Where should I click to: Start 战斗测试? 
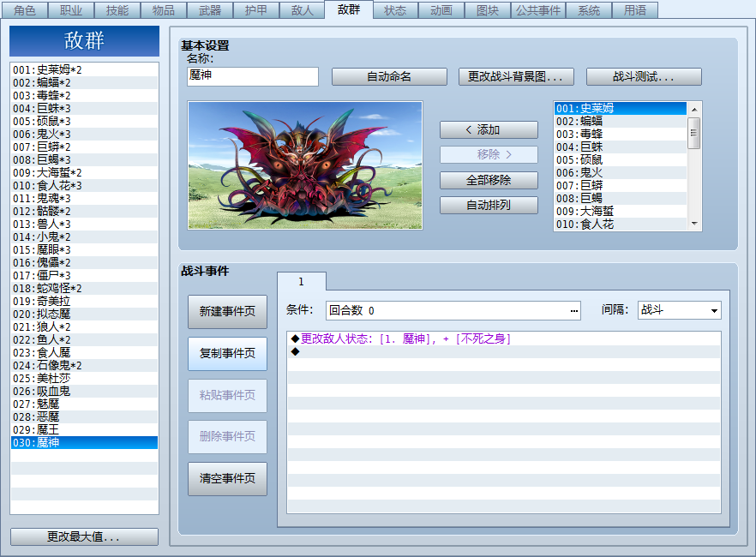pyautogui.click(x=644, y=76)
